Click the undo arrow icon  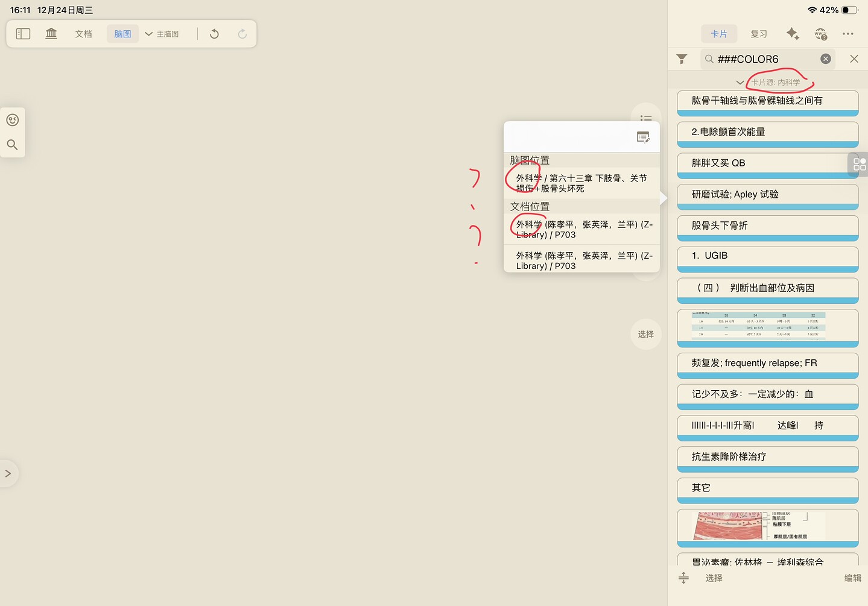tap(214, 34)
